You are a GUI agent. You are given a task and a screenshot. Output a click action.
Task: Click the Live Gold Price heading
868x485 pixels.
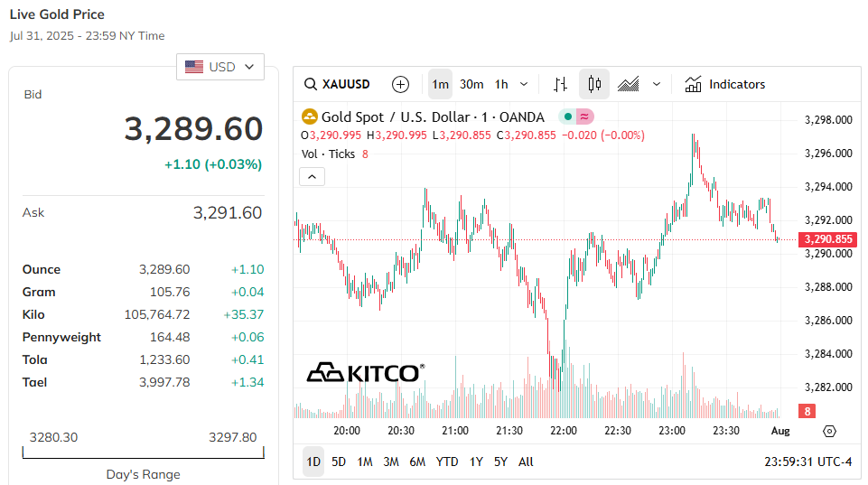57,14
